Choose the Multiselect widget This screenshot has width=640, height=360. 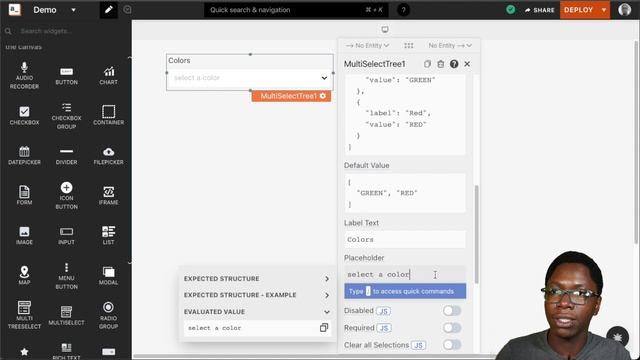(x=66, y=316)
